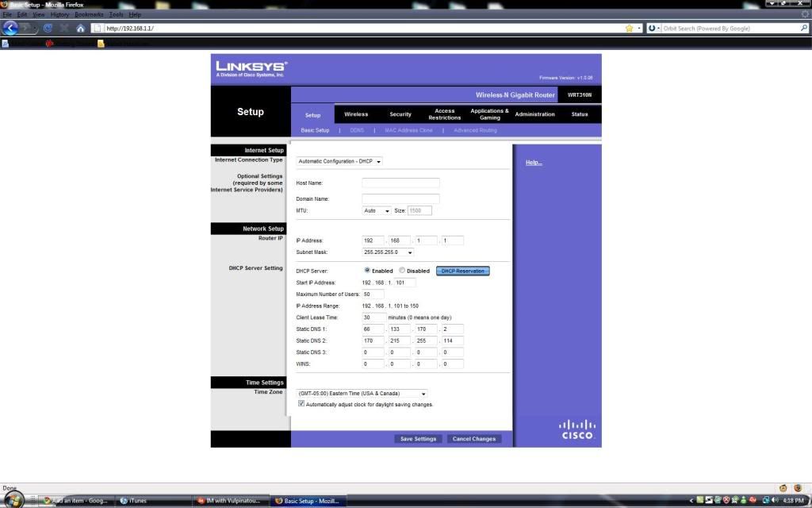
Task: Click the Static DNS 1 first octet field
Action: 373,329
